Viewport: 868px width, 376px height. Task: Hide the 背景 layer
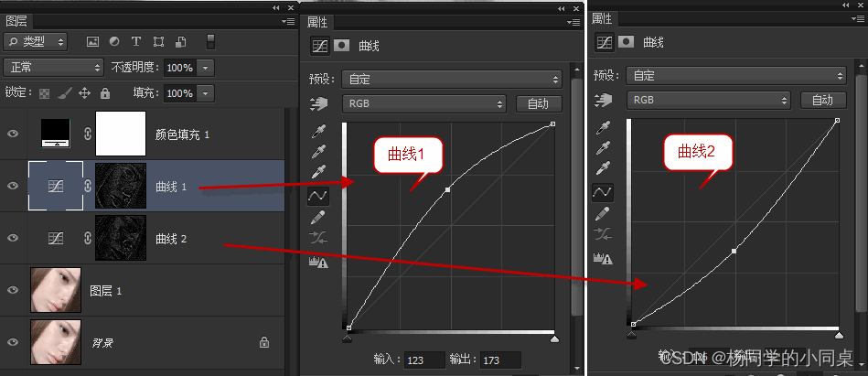pos(13,341)
